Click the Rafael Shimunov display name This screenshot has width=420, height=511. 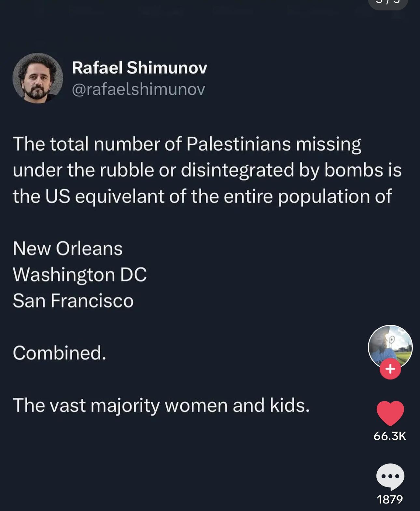tap(139, 68)
